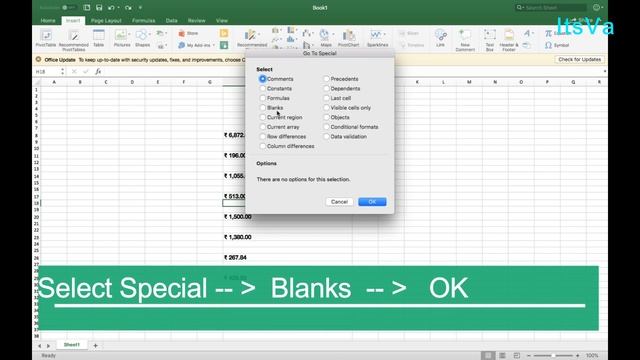Open Customize Quick Access Toolbar dropdown

pyautogui.click(x=140, y=7)
